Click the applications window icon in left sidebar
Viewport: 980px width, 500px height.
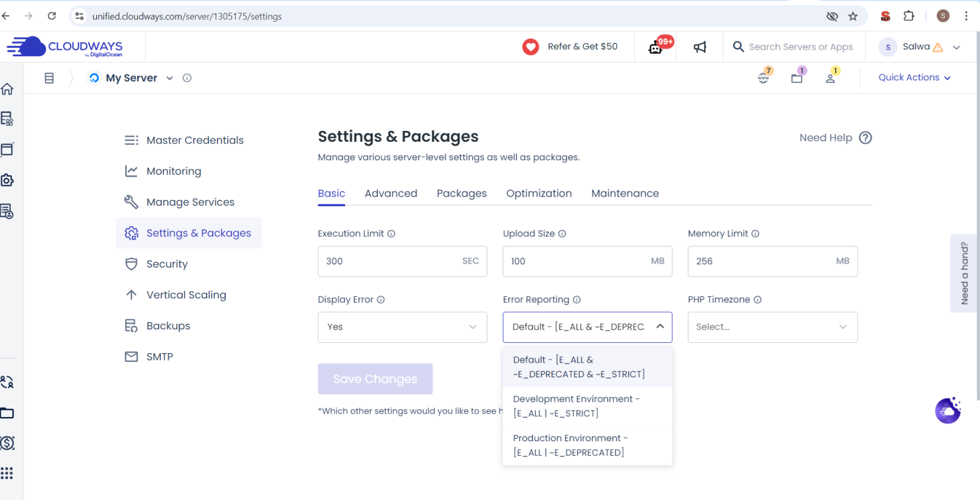click(x=7, y=149)
